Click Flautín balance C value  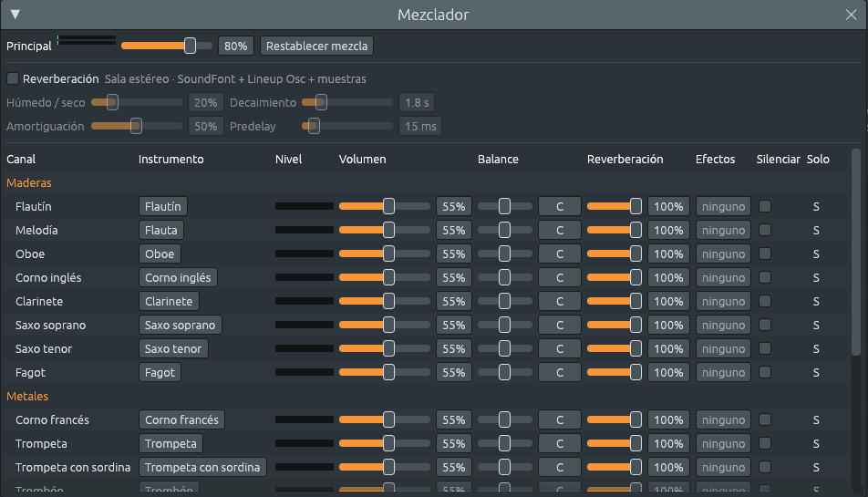(x=560, y=206)
